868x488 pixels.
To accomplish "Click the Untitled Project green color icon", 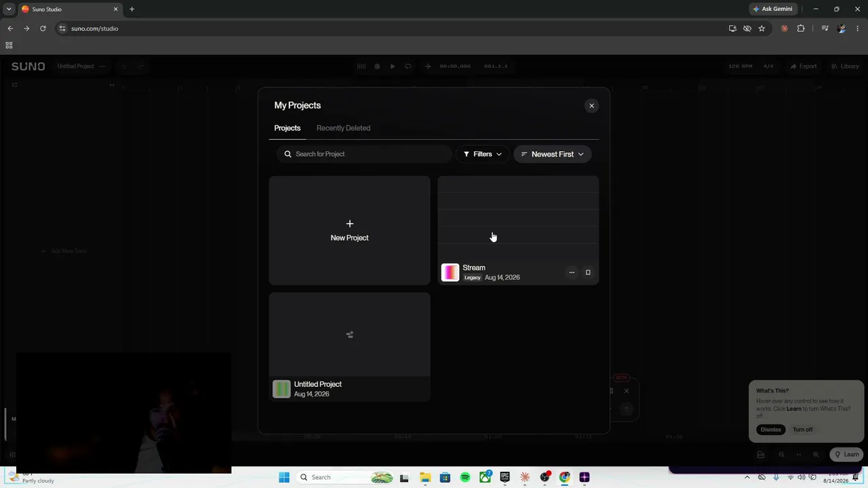I will pyautogui.click(x=281, y=389).
